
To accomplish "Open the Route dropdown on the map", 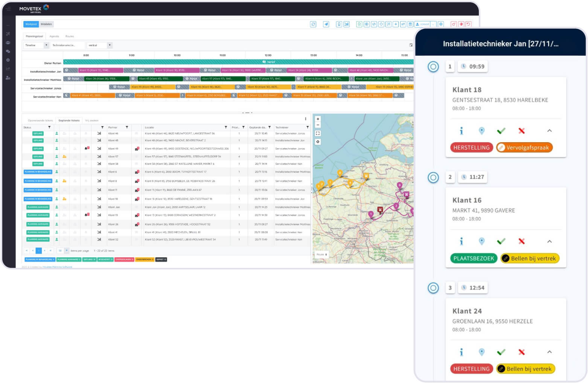I will [321, 254].
